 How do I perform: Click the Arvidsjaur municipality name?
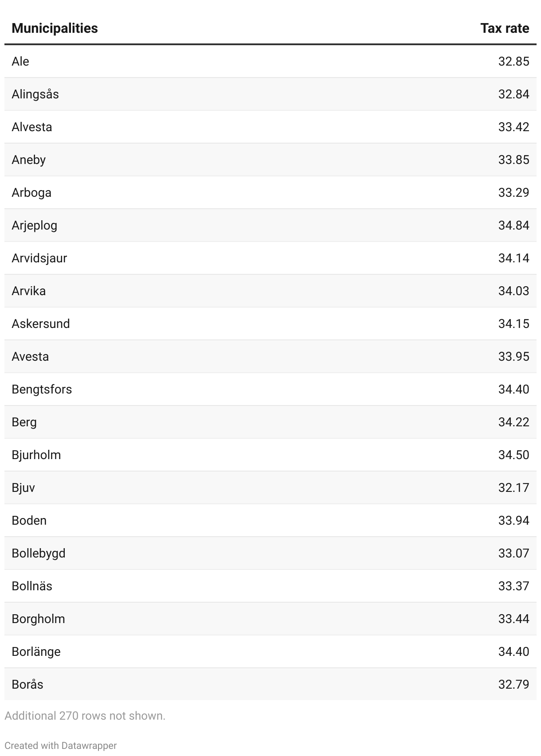click(39, 258)
